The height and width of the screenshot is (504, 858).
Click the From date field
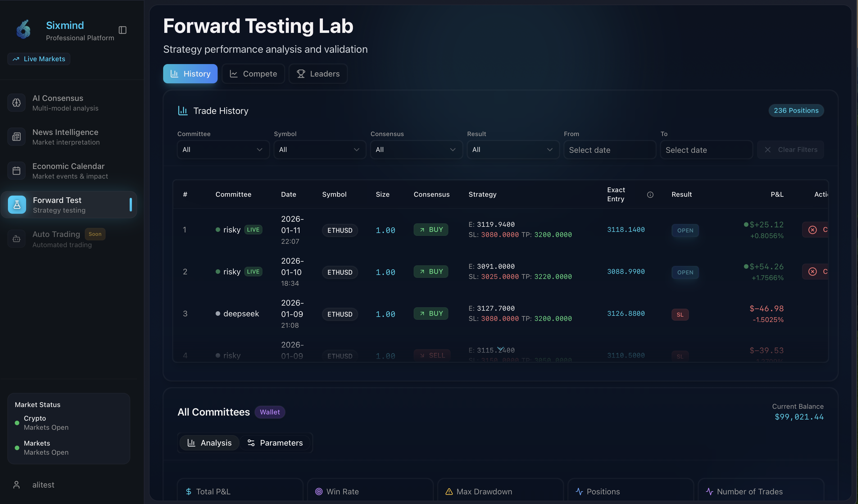(610, 150)
